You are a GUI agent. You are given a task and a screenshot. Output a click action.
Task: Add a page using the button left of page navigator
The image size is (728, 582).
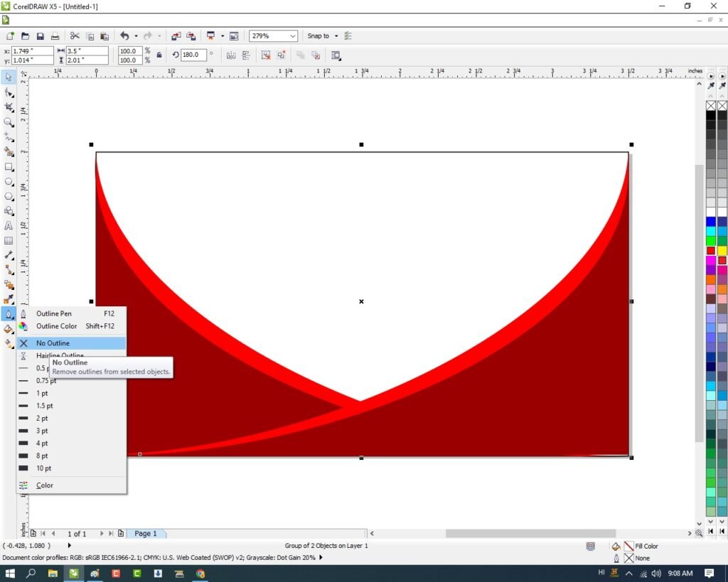coord(33,533)
